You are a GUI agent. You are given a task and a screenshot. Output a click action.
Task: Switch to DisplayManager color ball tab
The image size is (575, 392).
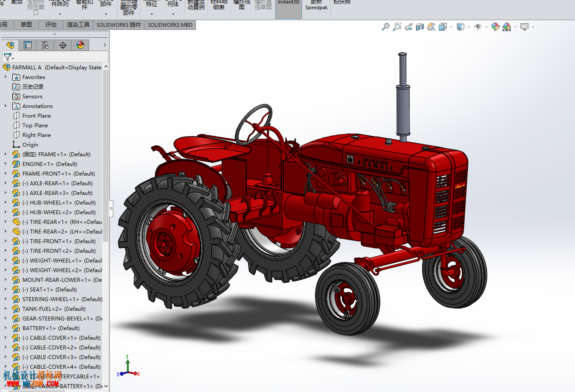(80, 45)
